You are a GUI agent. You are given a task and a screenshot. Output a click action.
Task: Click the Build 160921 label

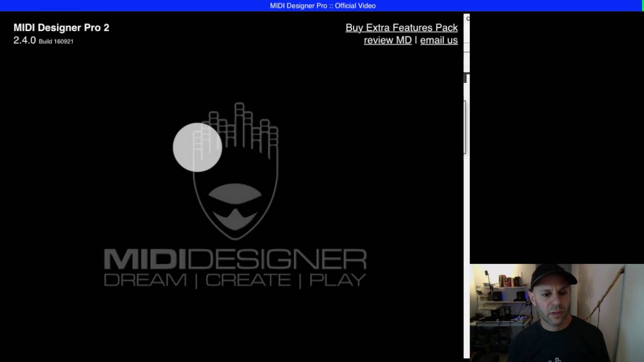56,41
